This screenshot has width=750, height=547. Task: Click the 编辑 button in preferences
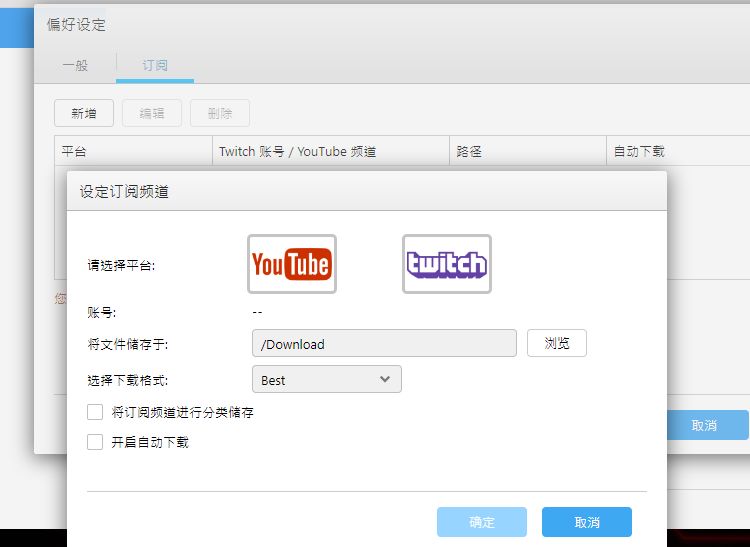[x=152, y=113]
